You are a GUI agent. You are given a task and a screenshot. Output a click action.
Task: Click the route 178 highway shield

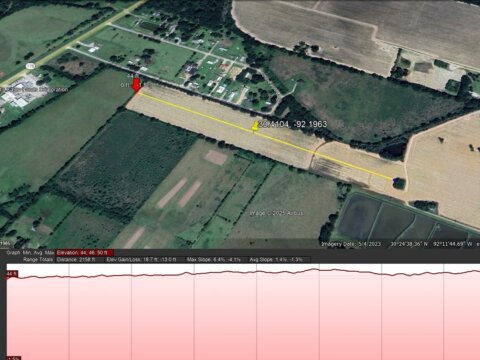click(31, 66)
